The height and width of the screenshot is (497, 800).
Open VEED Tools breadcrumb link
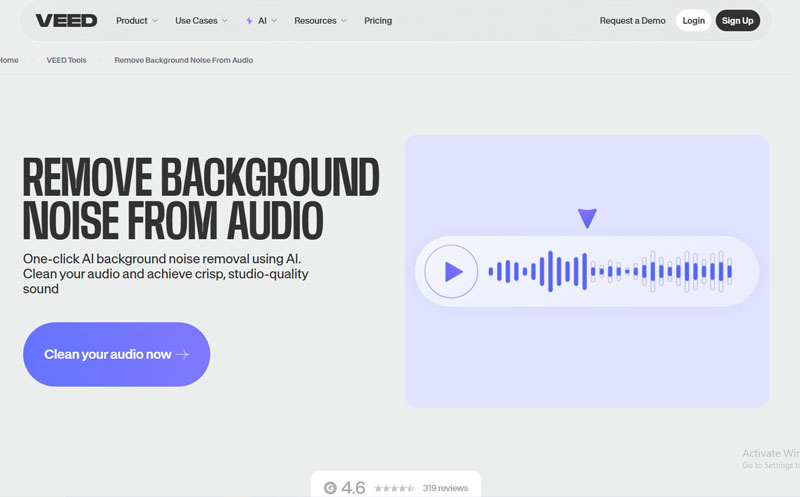[66, 60]
